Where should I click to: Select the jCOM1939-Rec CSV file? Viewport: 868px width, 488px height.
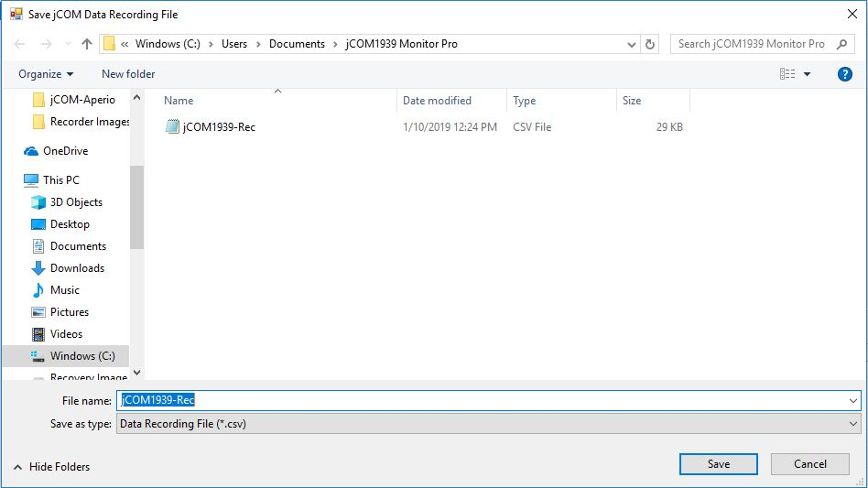click(x=218, y=127)
